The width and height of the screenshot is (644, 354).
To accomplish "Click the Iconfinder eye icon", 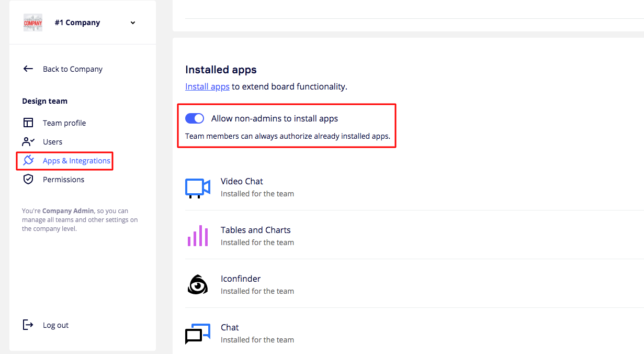I will click(198, 285).
